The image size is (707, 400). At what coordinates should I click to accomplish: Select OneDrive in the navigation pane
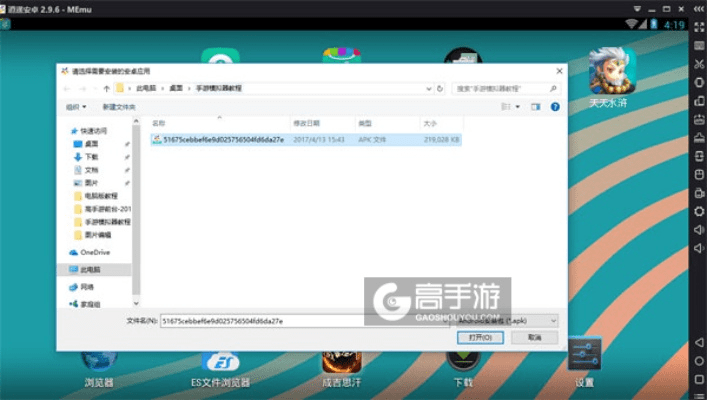[89, 253]
